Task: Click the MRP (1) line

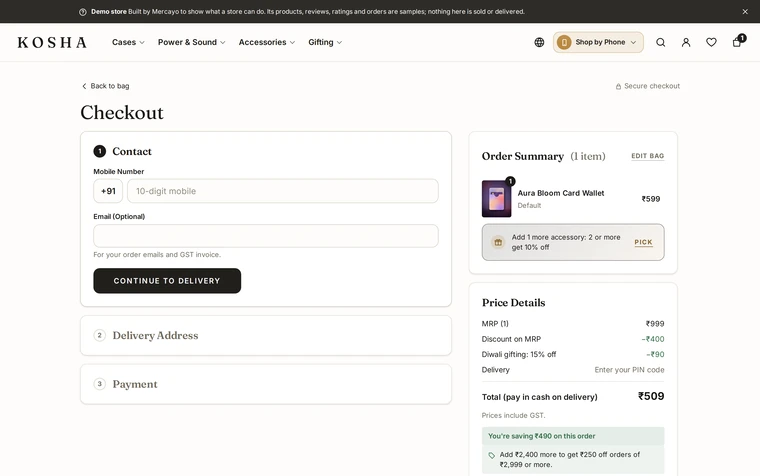Action: 573,324
